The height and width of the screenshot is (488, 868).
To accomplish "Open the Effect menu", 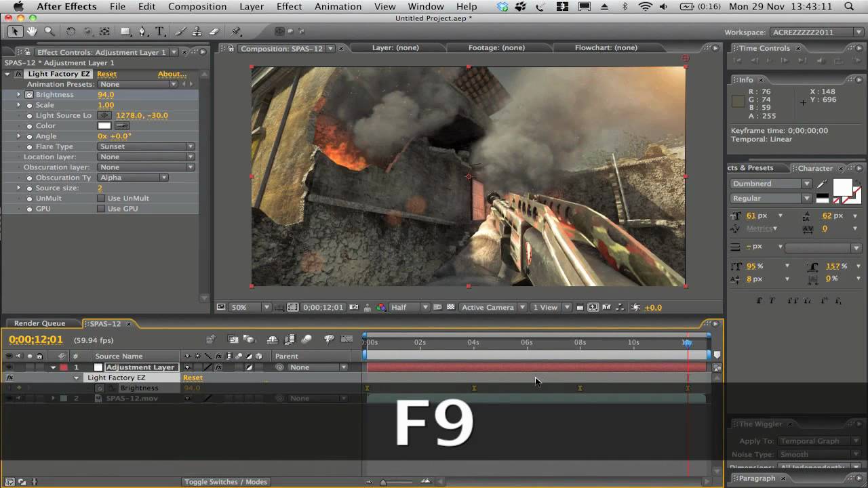I will click(289, 7).
